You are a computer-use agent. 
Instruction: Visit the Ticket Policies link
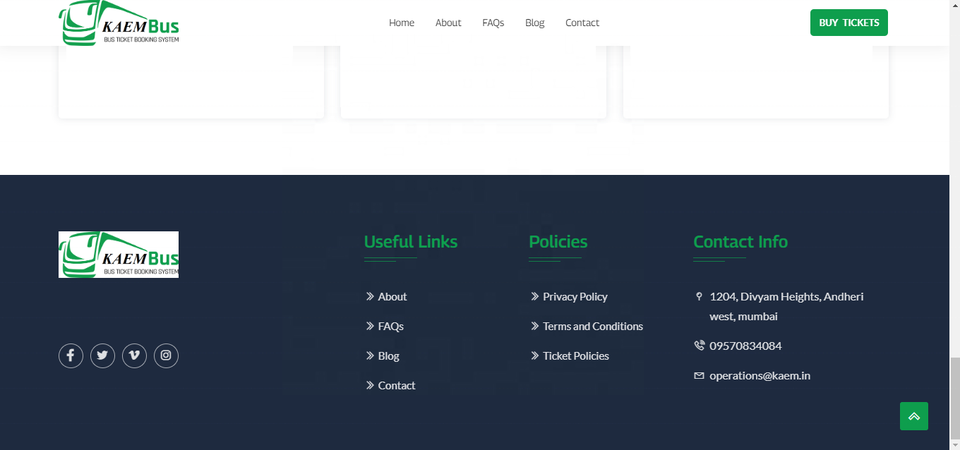[x=576, y=356]
